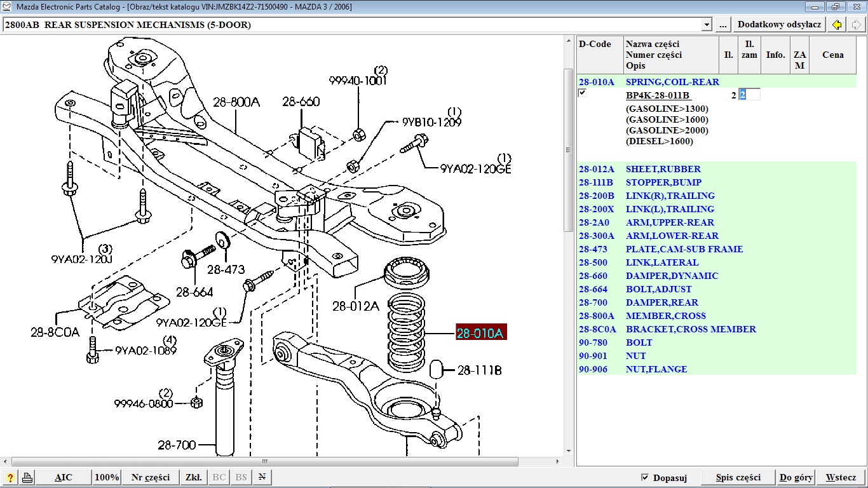The height and width of the screenshot is (488, 868).
Task: Click the AIC button
Action: tap(64, 478)
